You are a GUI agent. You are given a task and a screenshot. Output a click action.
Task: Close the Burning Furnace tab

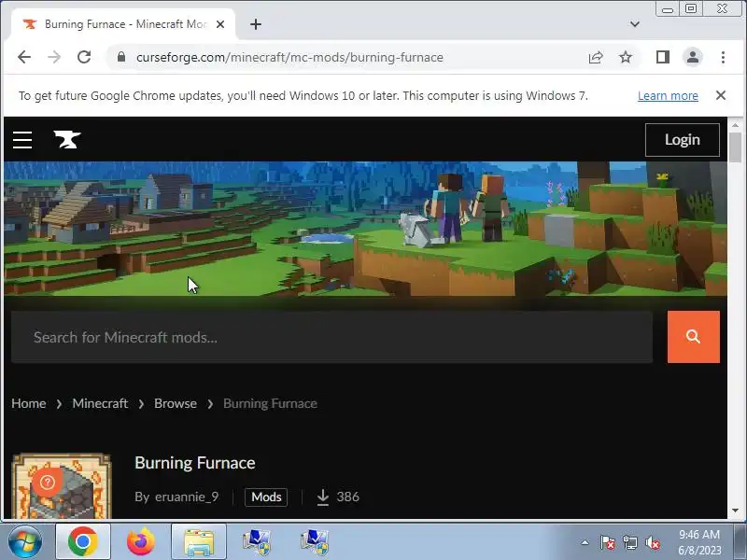pyautogui.click(x=220, y=24)
